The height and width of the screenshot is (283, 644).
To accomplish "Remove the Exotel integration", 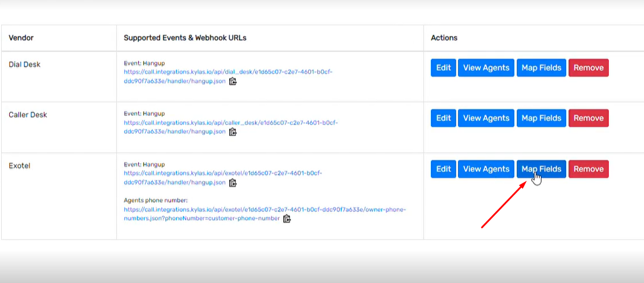I will click(589, 169).
